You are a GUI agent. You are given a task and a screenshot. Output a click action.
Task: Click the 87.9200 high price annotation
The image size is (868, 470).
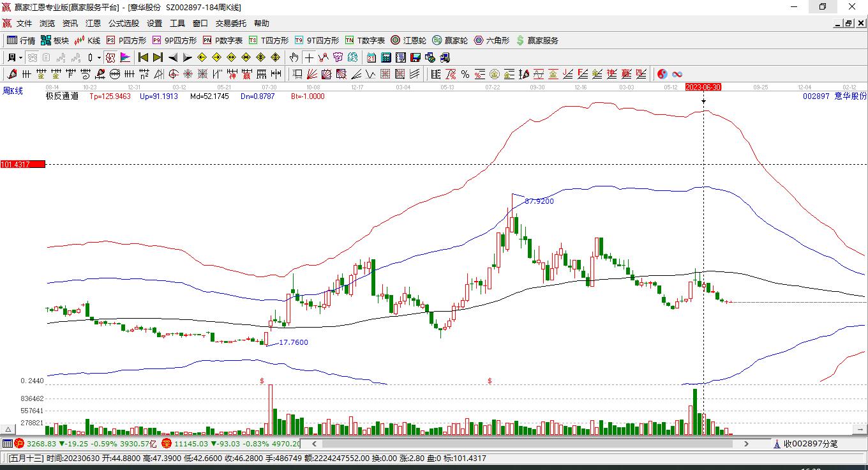click(x=539, y=201)
